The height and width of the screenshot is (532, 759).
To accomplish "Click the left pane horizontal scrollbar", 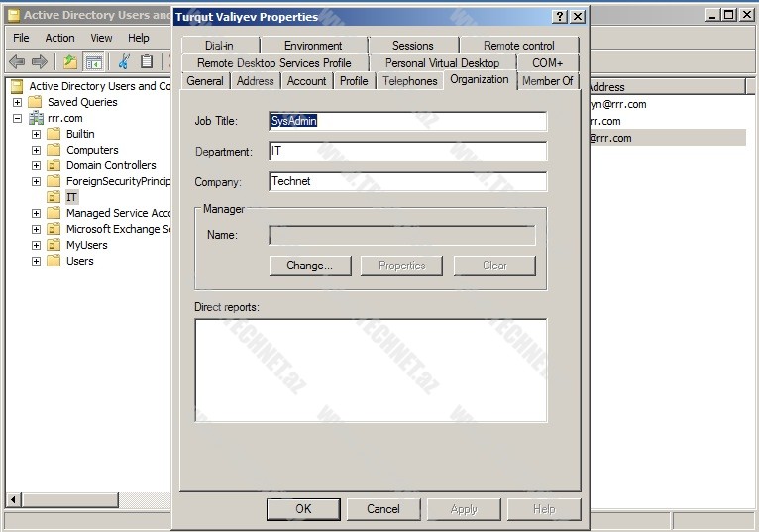I will pos(89,500).
